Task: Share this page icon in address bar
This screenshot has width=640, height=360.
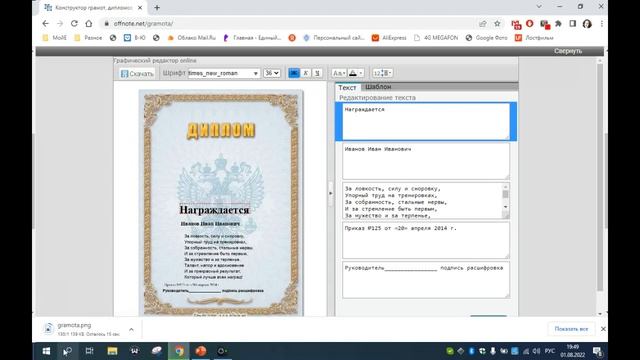Action: [483, 24]
